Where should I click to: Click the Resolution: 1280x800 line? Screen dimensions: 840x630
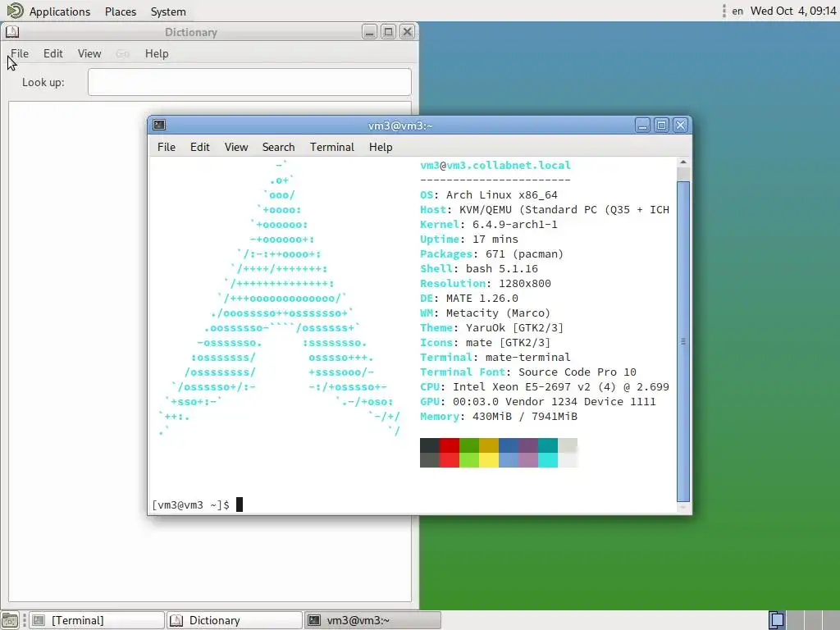pyautogui.click(x=486, y=283)
